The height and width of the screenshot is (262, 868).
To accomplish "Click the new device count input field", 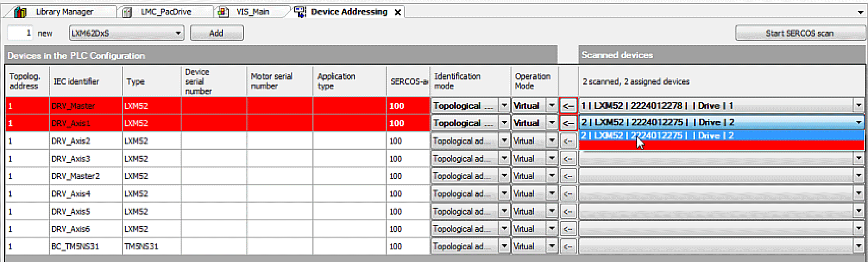I will coord(20,33).
